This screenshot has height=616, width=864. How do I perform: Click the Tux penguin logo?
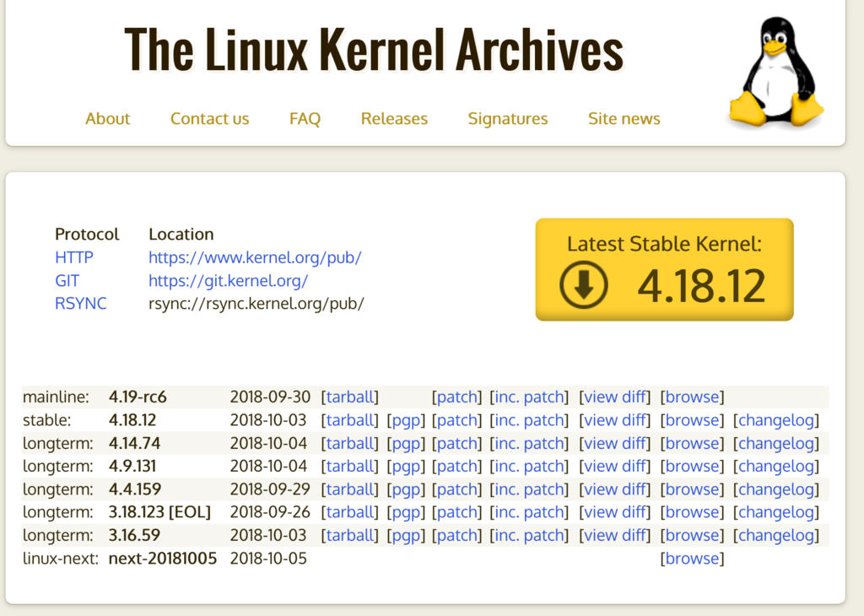[x=777, y=72]
